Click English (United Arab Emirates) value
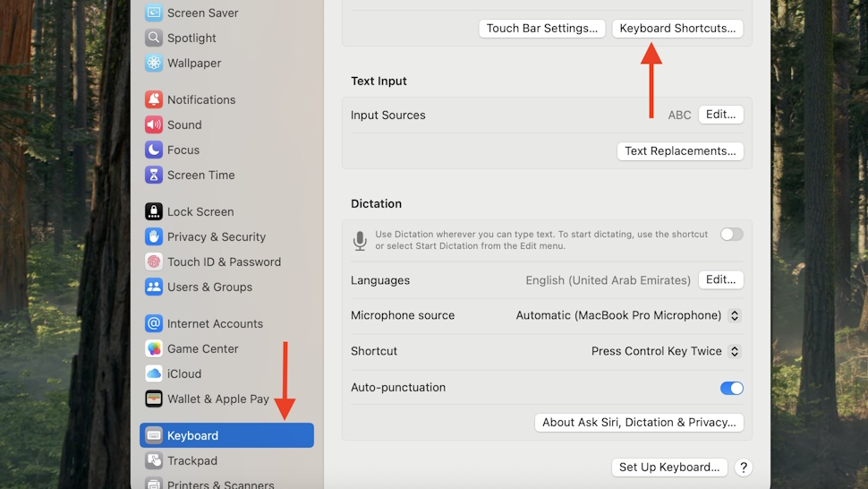 pos(608,280)
